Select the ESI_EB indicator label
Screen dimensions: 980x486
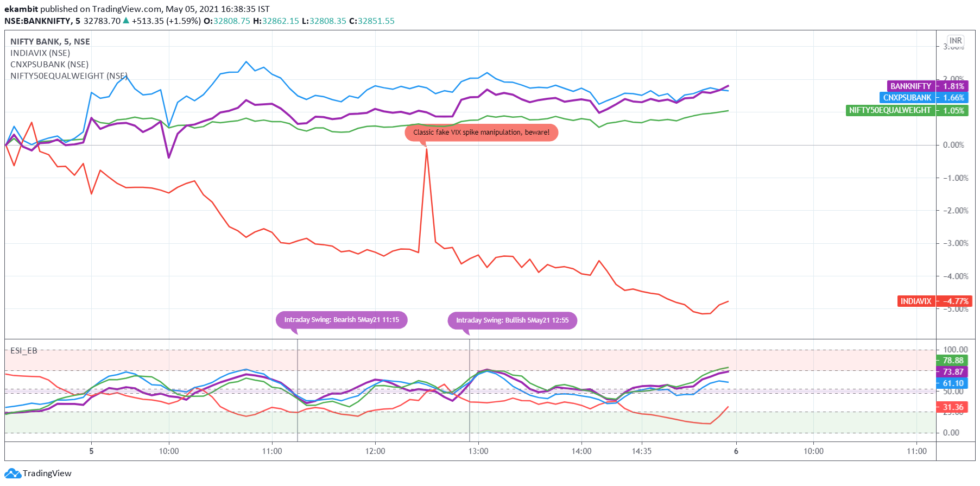click(24, 351)
